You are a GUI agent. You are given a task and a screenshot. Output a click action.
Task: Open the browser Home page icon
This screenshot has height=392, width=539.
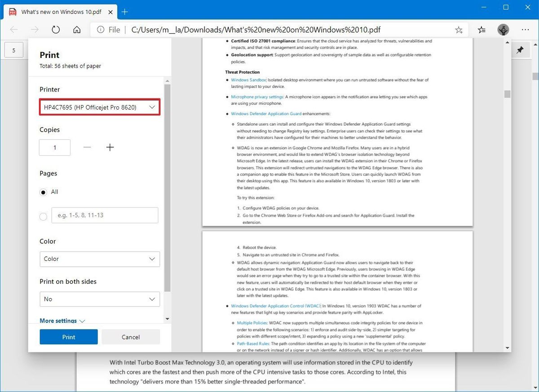click(76, 29)
